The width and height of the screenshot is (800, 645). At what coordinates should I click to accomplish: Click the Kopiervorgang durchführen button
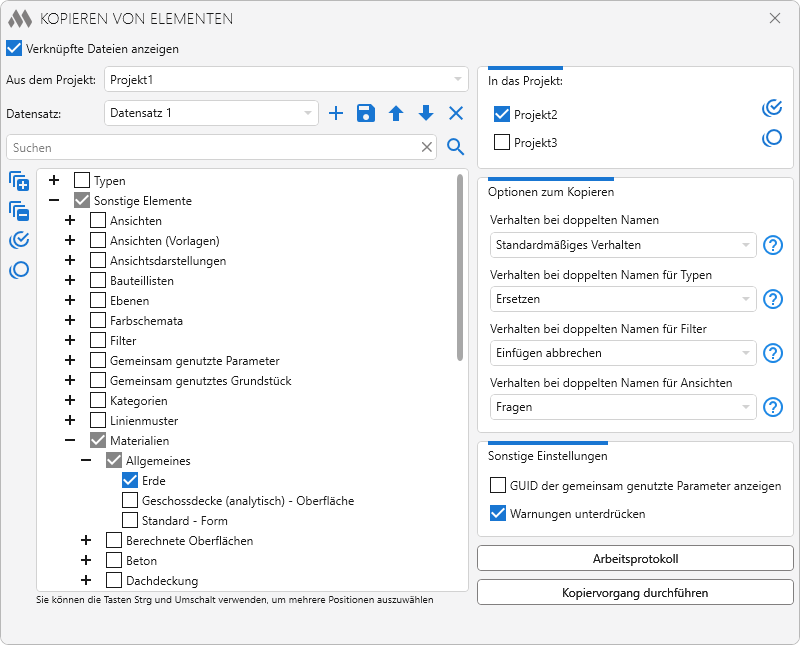pyautogui.click(x=635, y=593)
